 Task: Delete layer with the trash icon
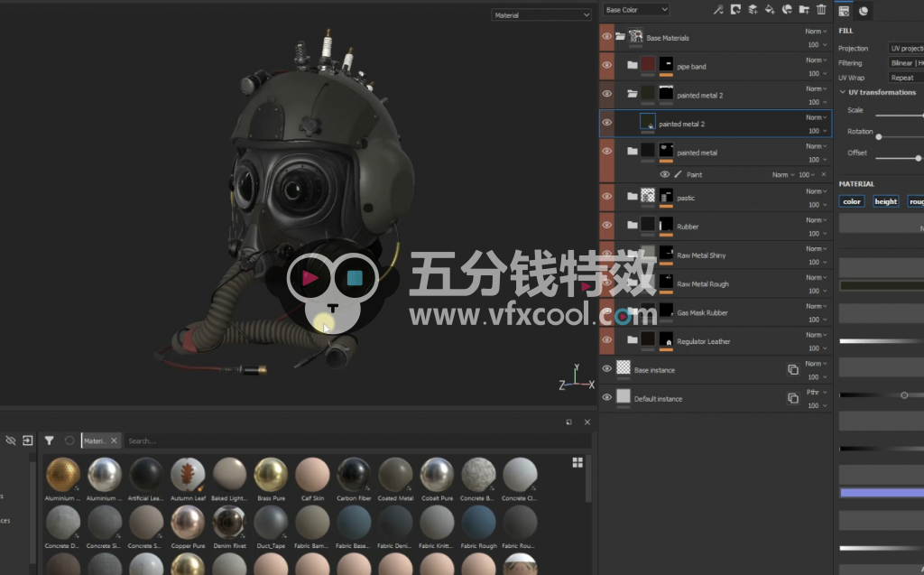[x=821, y=9]
